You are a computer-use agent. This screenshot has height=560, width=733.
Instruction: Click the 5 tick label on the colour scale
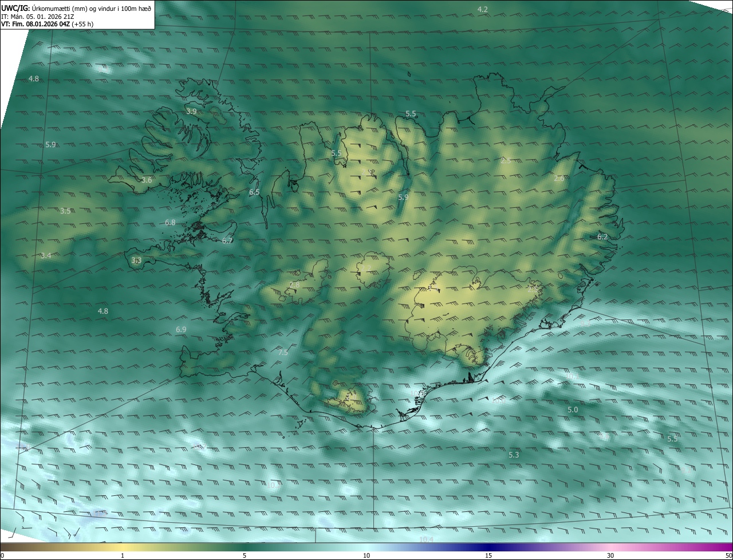pyautogui.click(x=245, y=555)
